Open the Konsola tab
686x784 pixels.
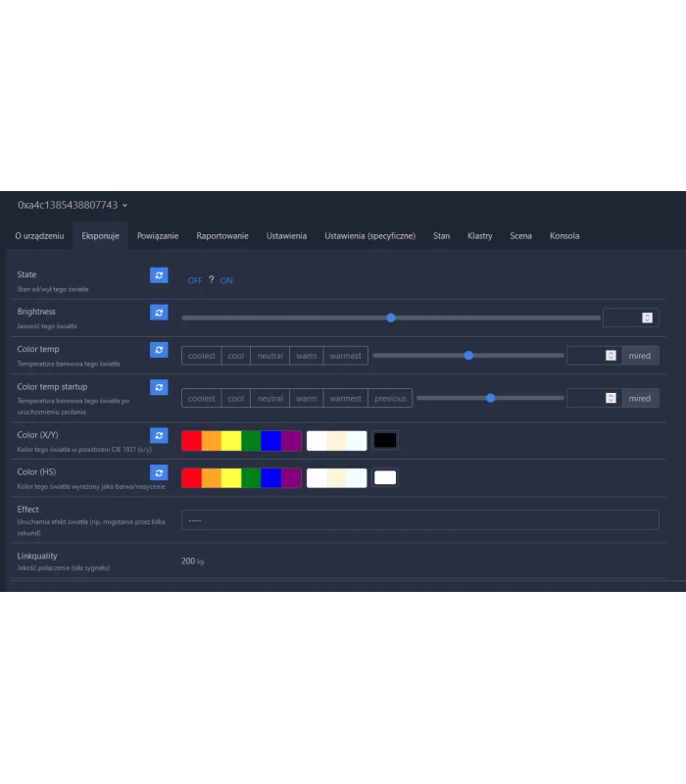[x=564, y=236]
